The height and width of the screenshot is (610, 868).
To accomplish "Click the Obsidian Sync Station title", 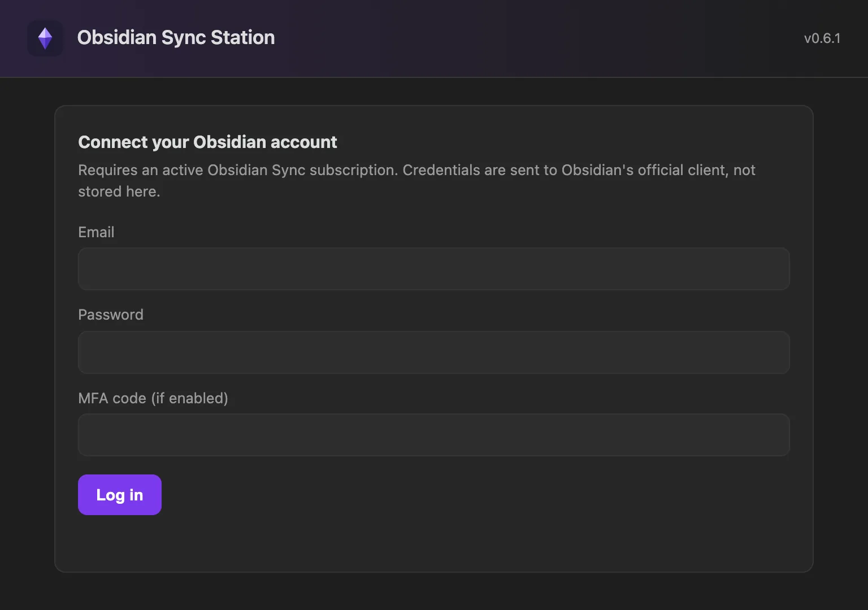I will [176, 38].
